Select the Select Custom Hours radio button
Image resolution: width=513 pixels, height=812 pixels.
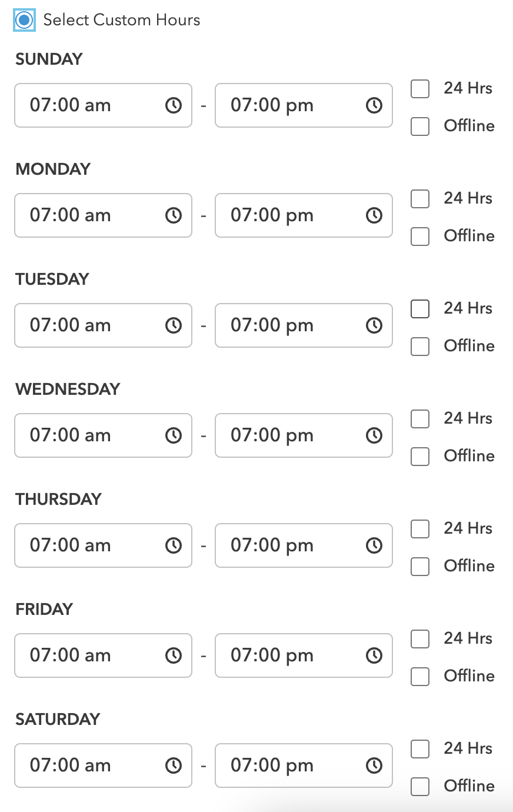[24, 20]
